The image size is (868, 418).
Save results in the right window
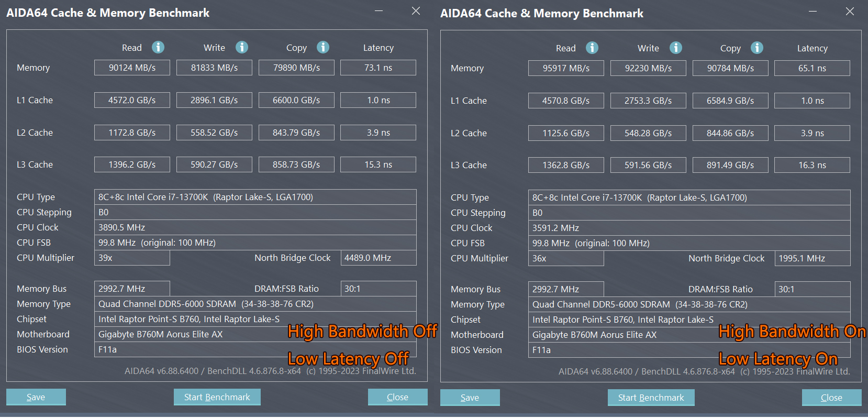470,398
